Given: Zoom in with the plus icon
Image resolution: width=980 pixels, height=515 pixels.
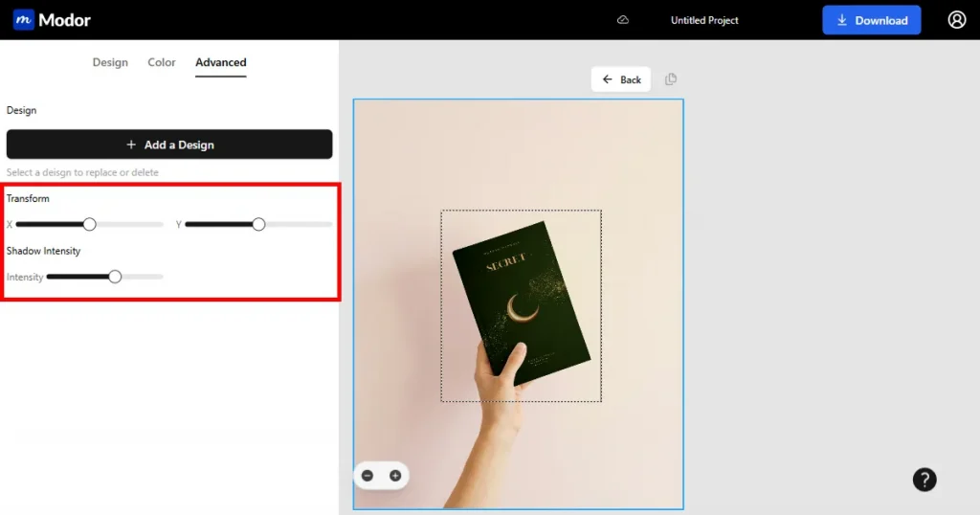Looking at the screenshot, I should [395, 476].
